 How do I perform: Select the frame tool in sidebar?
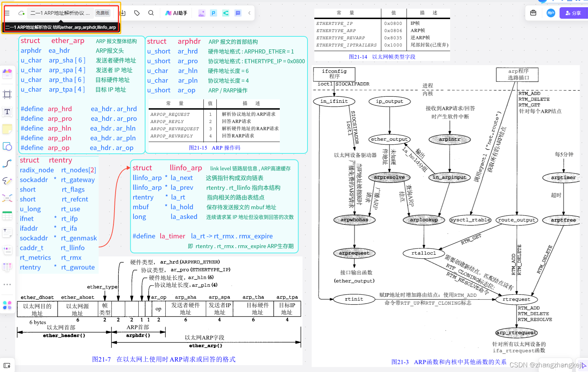pyautogui.click(x=7, y=94)
